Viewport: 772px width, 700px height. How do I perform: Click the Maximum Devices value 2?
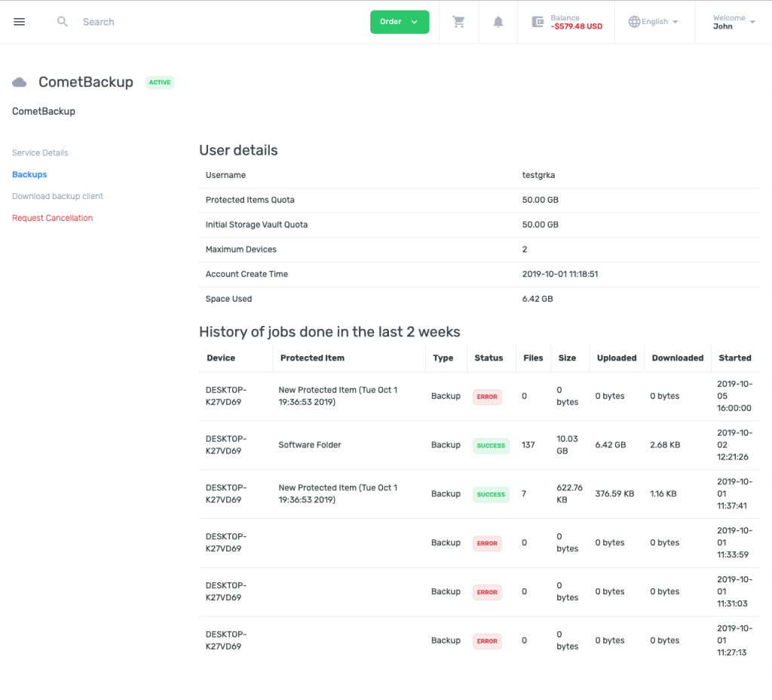click(x=525, y=249)
